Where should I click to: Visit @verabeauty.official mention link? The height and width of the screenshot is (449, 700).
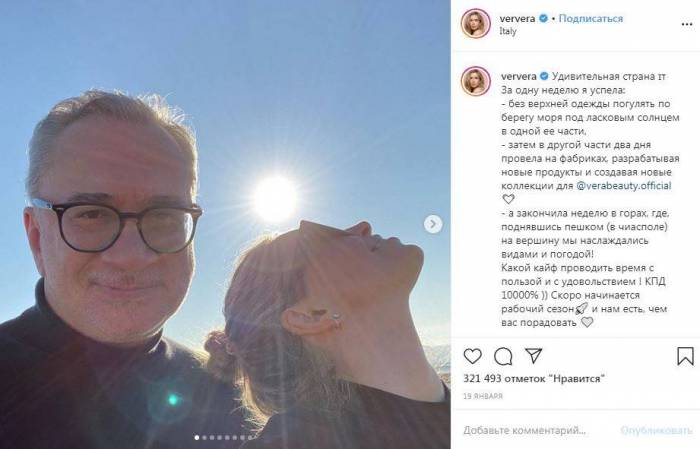point(624,186)
